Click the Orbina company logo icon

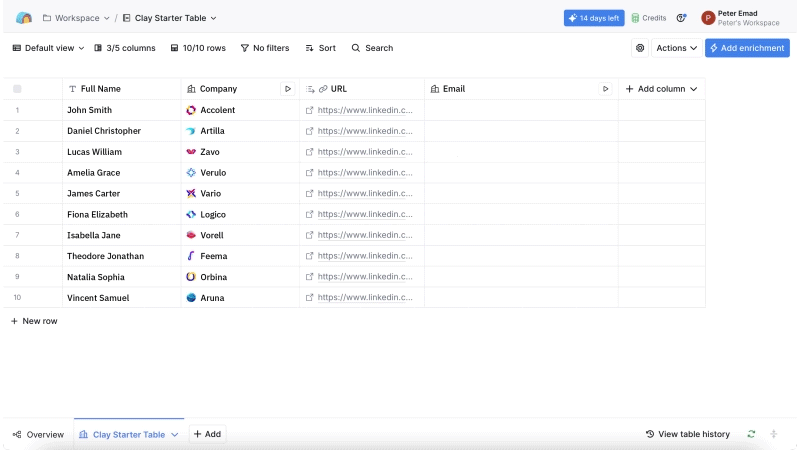click(x=191, y=277)
